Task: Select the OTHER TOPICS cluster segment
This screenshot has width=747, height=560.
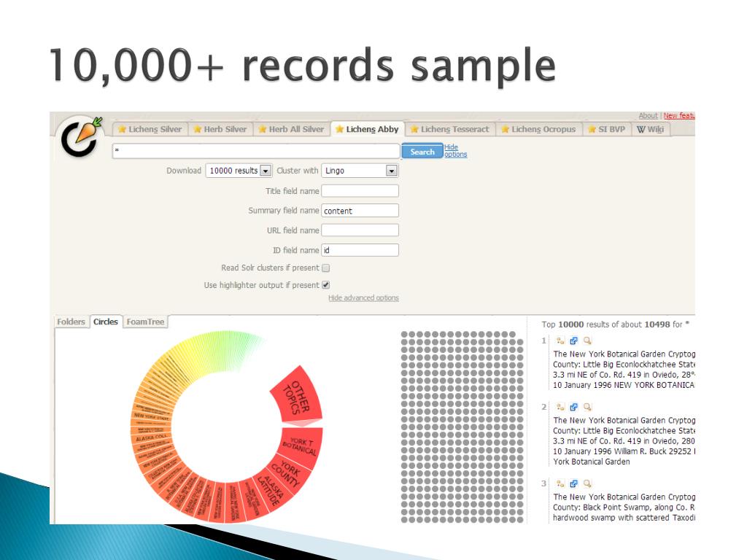Action: pyautogui.click(x=298, y=396)
